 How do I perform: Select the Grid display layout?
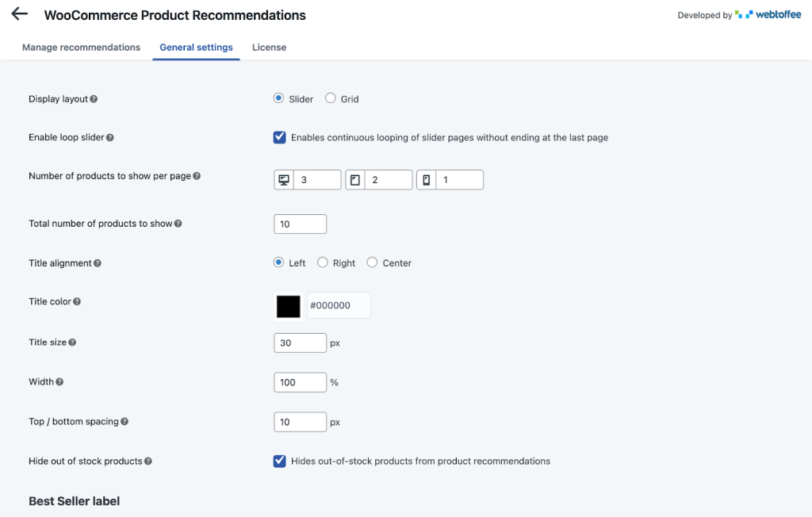(331, 98)
